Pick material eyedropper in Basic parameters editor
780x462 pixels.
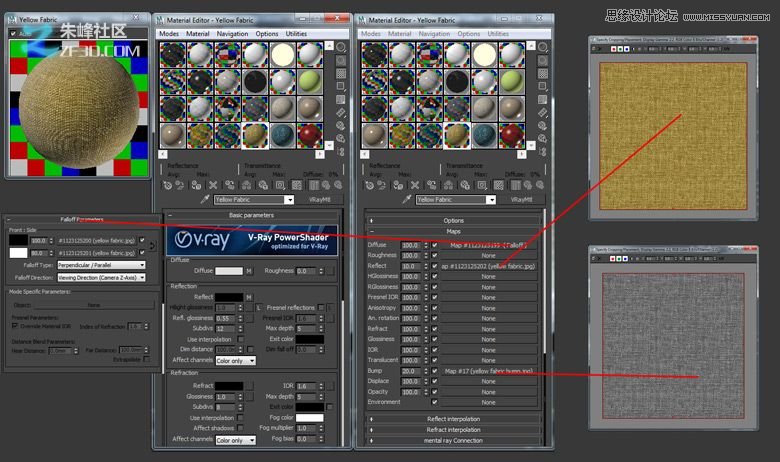point(204,199)
